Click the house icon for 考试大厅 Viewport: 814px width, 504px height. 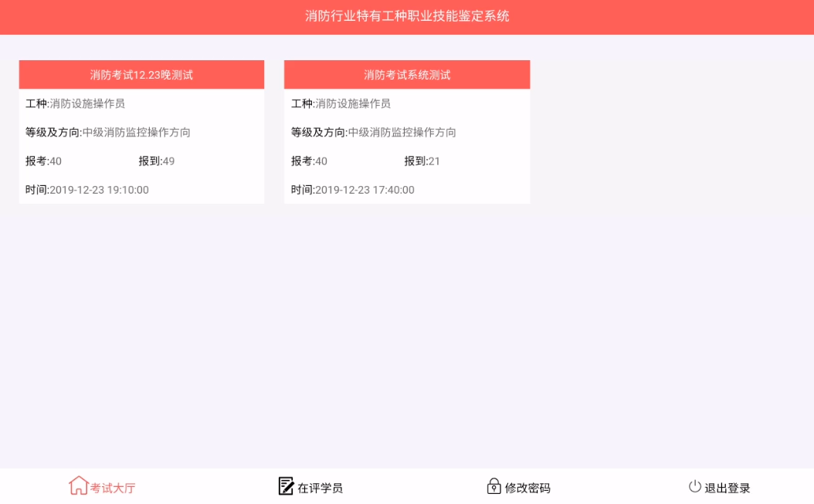78,485
